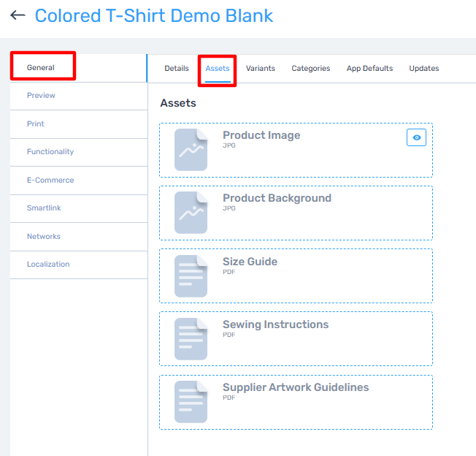This screenshot has height=456, width=476.
Task: Switch to the Variants tab
Action: [x=261, y=69]
